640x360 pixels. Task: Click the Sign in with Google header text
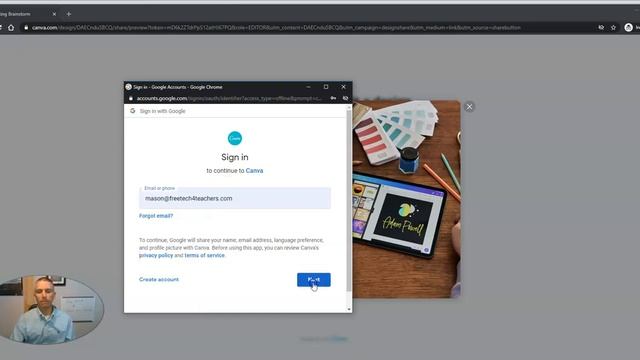click(162, 111)
